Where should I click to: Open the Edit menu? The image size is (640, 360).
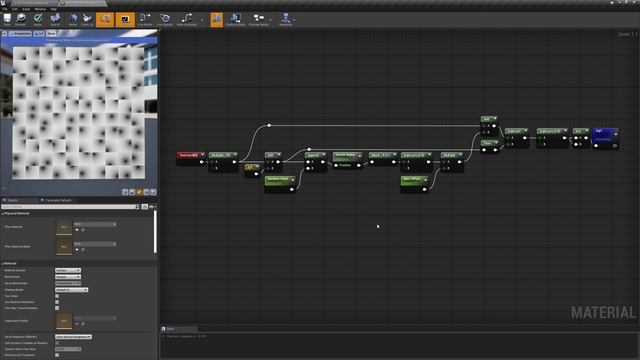(x=15, y=9)
